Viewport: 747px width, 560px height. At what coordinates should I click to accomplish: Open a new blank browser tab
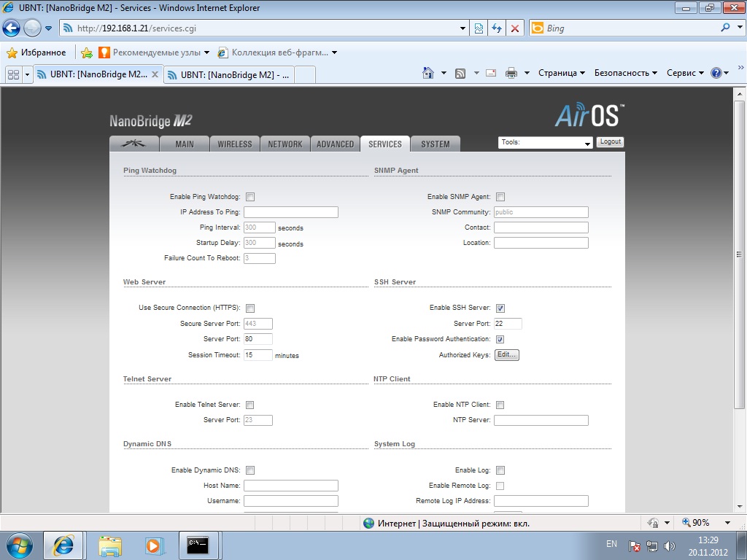coord(305,75)
